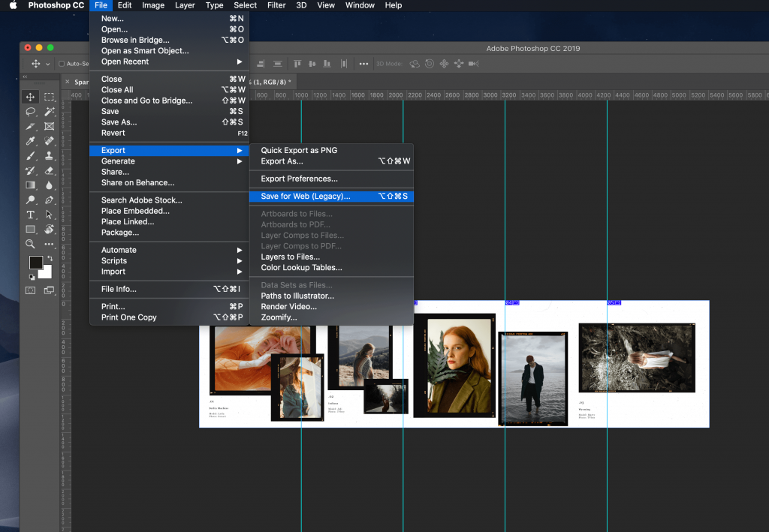The width and height of the screenshot is (769, 532).
Task: Open the Layer menu
Action: click(185, 5)
